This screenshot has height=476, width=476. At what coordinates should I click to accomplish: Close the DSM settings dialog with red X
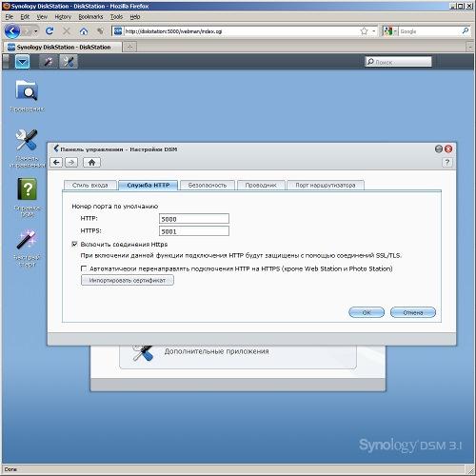pyautogui.click(x=448, y=149)
